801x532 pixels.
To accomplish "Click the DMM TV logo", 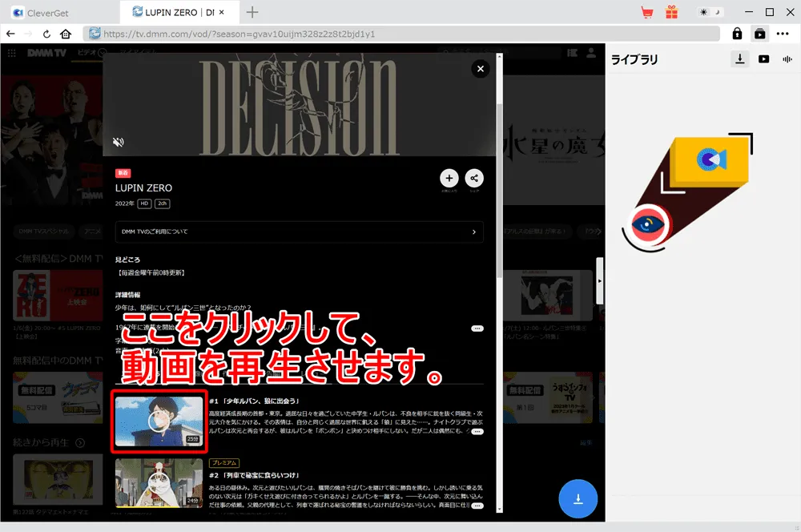I will pyautogui.click(x=46, y=53).
